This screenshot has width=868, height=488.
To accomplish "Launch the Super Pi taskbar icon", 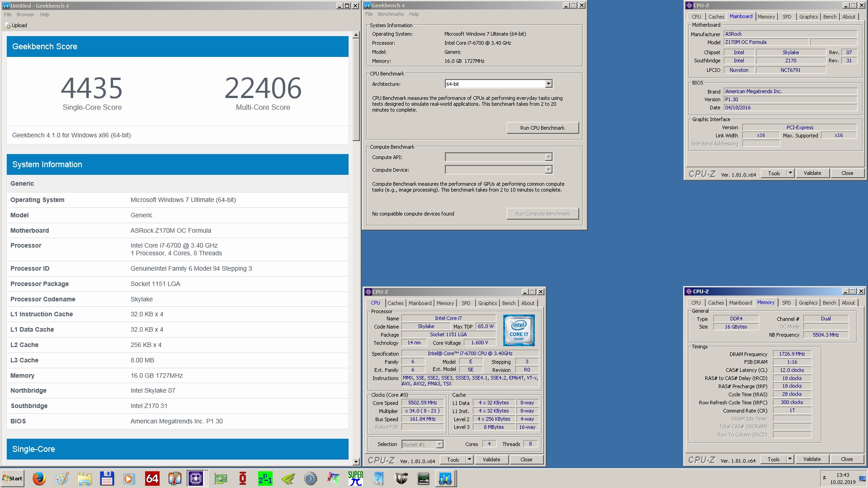I will pyautogui.click(x=356, y=479).
